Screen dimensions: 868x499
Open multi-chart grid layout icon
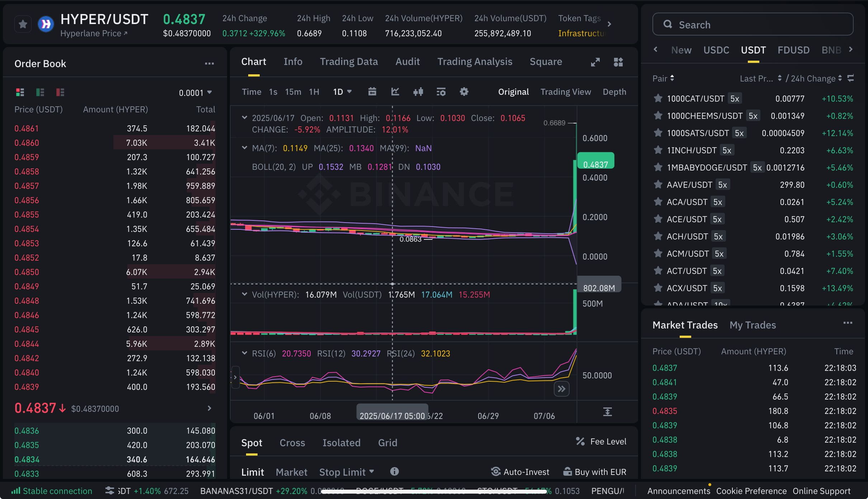[618, 62]
